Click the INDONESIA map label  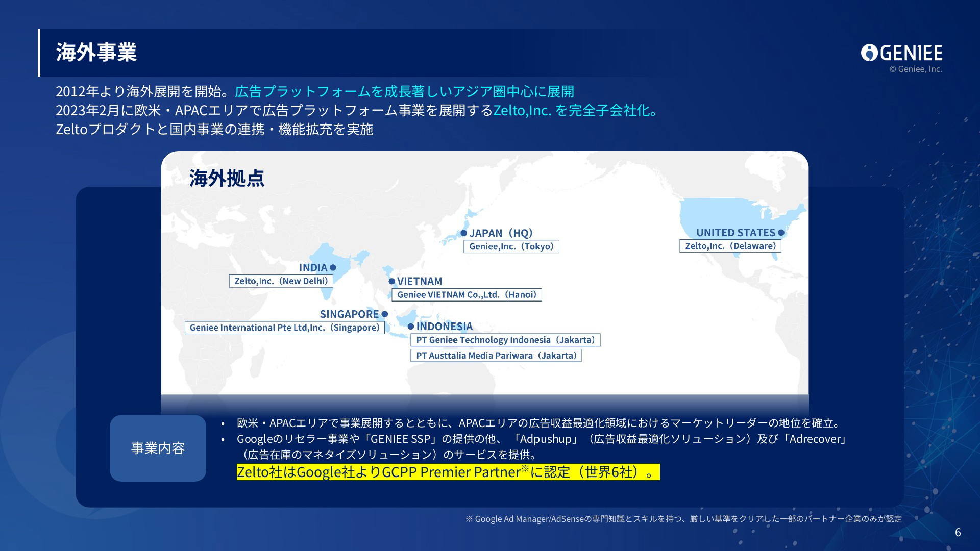coord(444,327)
